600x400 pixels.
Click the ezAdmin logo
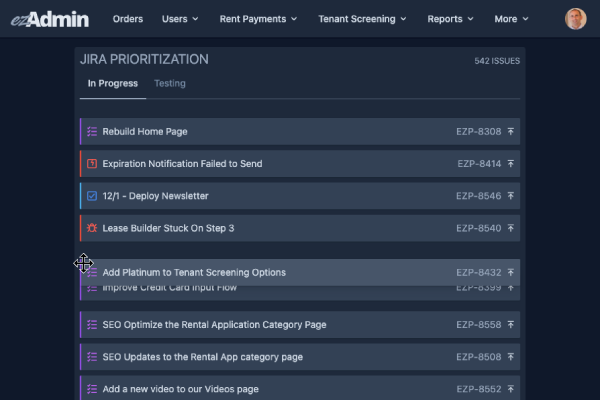(50, 19)
